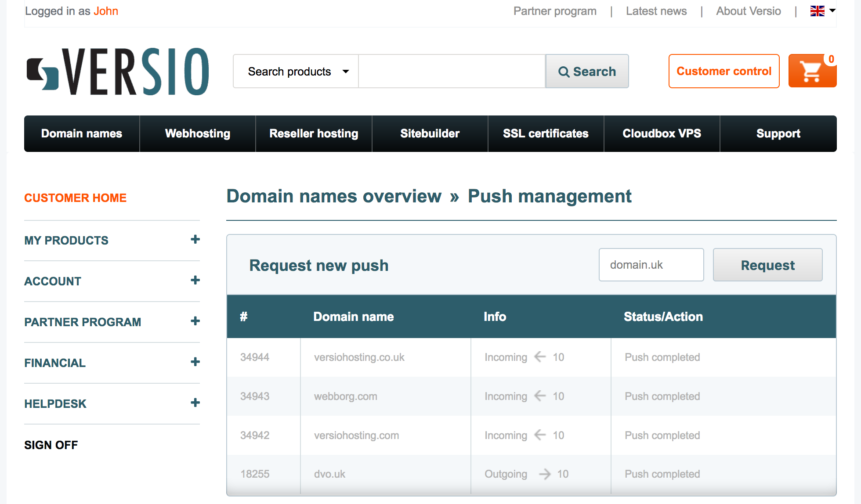Screen dimensions: 861x504
Task: Click Push completed status for versiohosting.co.uk
Action: [662, 357]
